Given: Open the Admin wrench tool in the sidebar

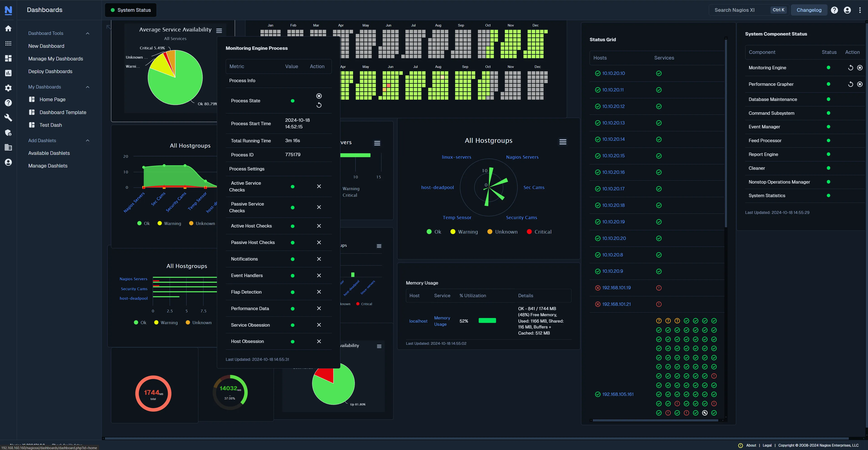Looking at the screenshot, I should point(8,118).
